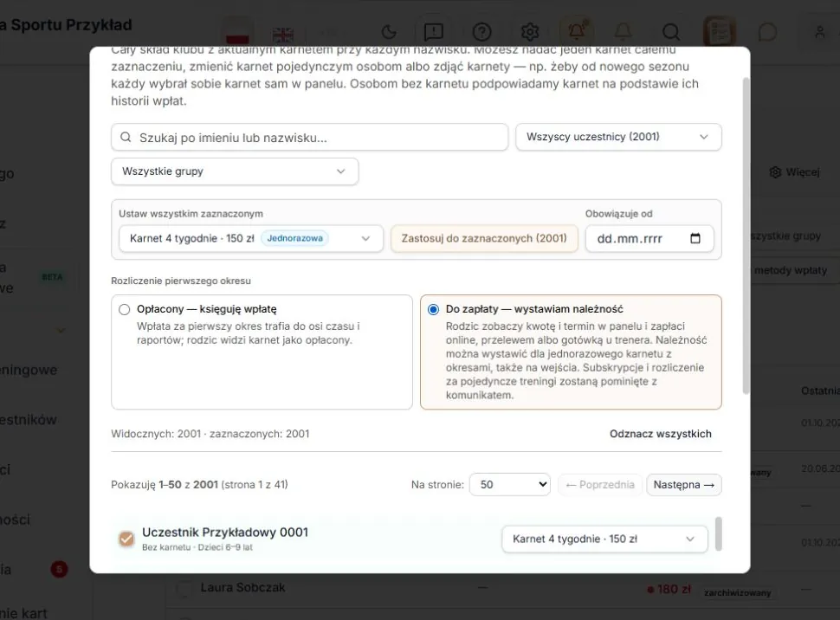Click the 'Widocznych: 2001 · zaznaczonych: 2001' counter text
The image size is (840, 620).
210,434
